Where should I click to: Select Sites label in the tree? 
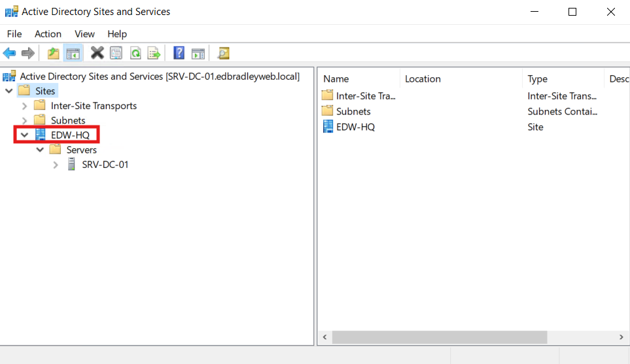[x=45, y=91]
